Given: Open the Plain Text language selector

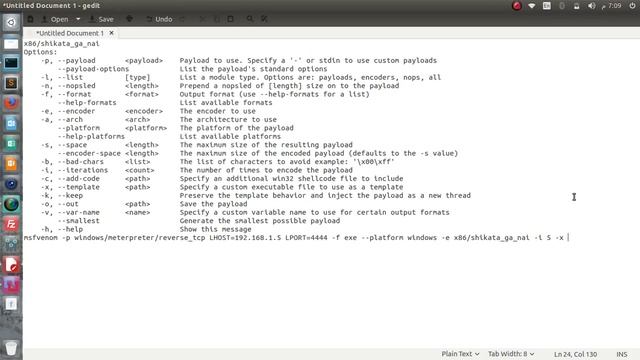Looking at the screenshot, I should (460, 354).
